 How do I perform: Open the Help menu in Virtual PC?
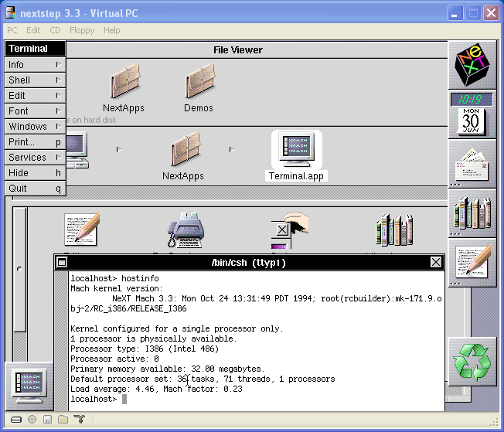click(112, 30)
